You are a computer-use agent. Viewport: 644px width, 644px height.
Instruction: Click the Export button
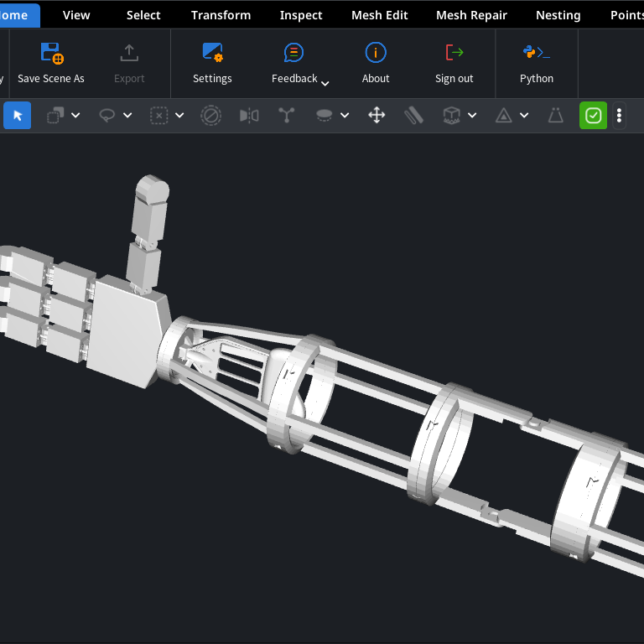129,63
